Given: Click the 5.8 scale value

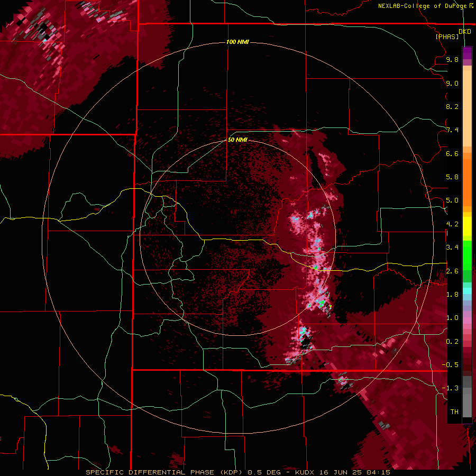Looking at the screenshot, I should click(452, 177).
